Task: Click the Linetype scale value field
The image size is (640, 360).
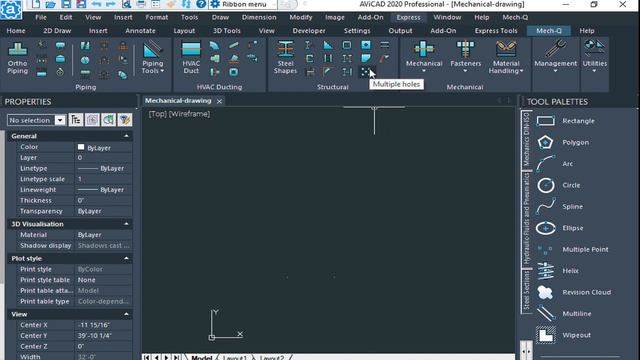Action: [103, 179]
